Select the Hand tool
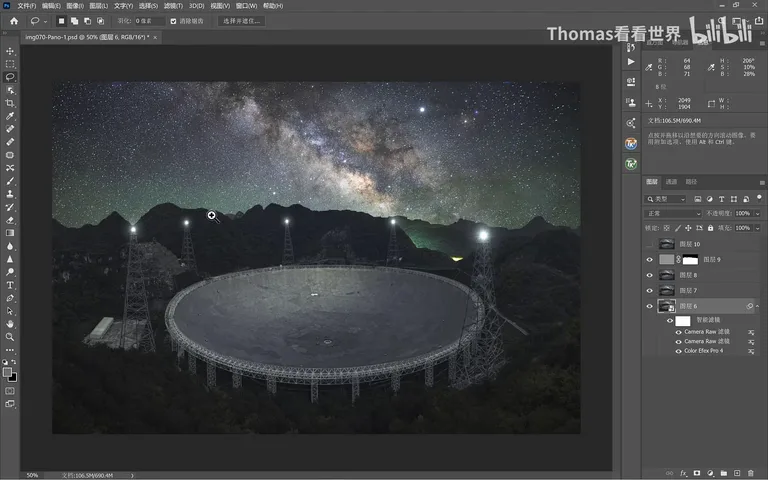768x480 pixels. pos(10,324)
